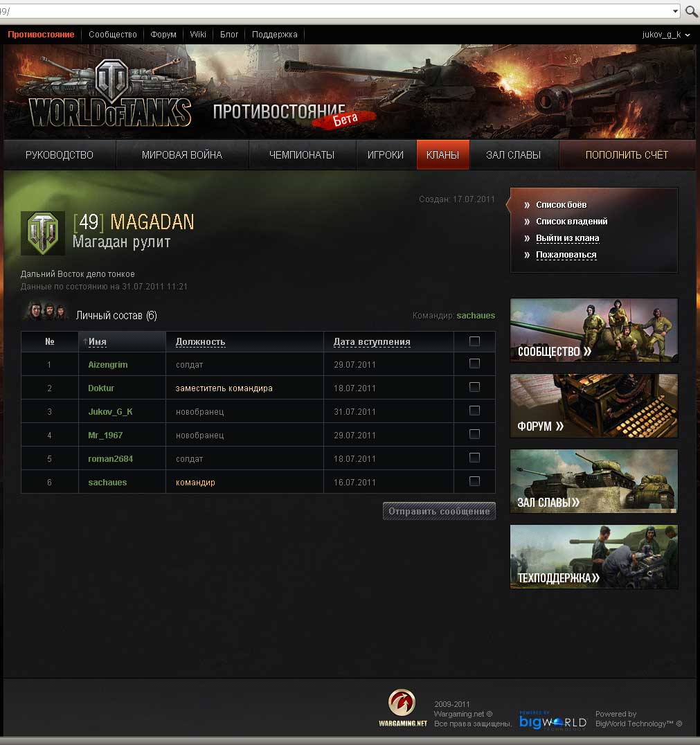Open the Чемпионаты navigation tab

coord(302,155)
